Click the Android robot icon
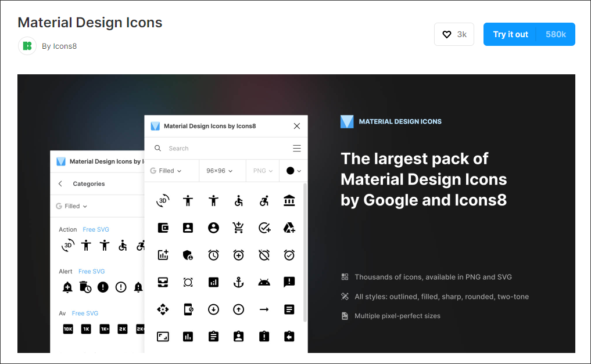 tap(264, 282)
